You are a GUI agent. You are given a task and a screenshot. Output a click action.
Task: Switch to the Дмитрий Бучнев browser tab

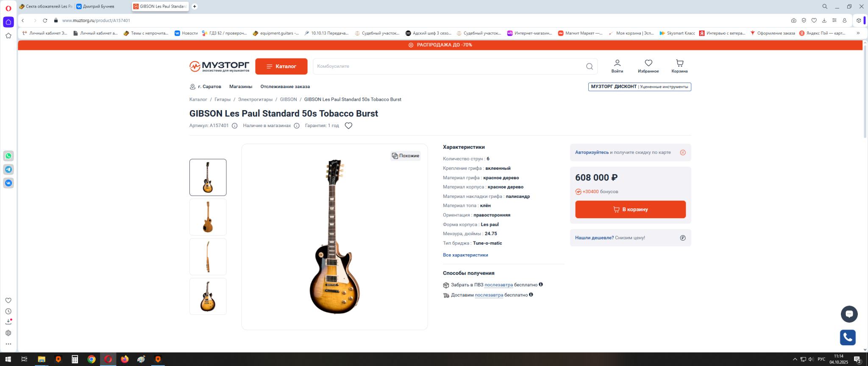pos(98,6)
